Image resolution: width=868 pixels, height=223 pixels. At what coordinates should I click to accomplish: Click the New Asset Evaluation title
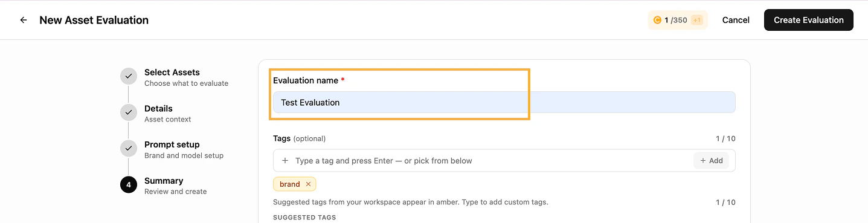[x=94, y=20]
